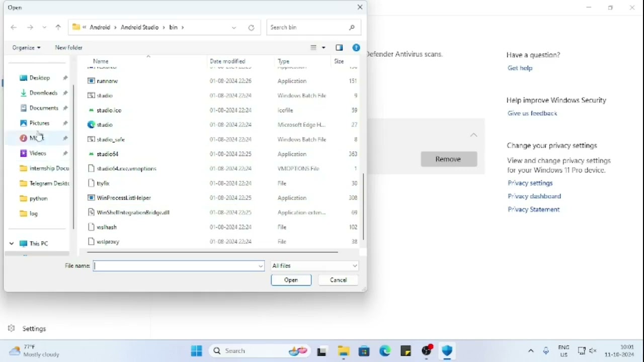Collapse the This PC tree node
Image resolution: width=644 pixels, height=362 pixels.
click(12, 243)
